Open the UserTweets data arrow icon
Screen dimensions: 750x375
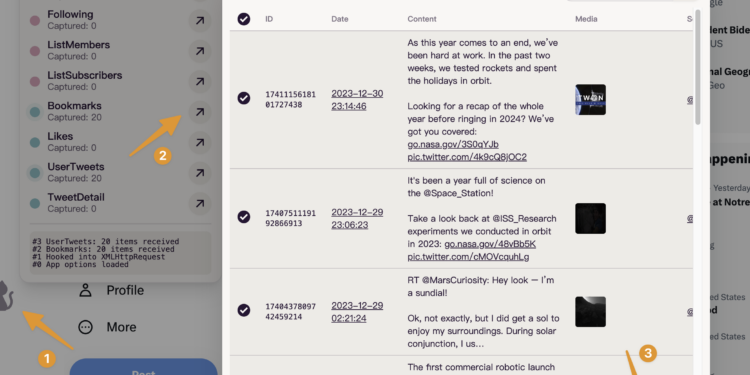point(200,173)
